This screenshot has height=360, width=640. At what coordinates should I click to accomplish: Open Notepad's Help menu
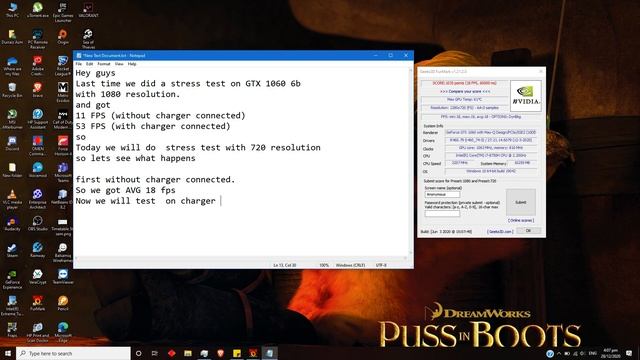132,64
